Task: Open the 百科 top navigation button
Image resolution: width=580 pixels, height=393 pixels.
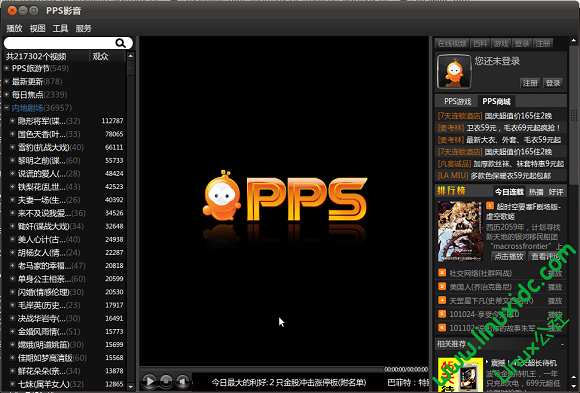Action: 480,44
